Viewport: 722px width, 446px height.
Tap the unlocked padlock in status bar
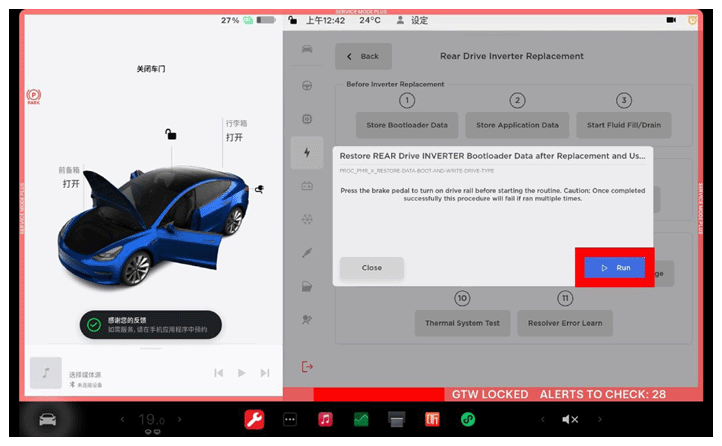point(292,20)
